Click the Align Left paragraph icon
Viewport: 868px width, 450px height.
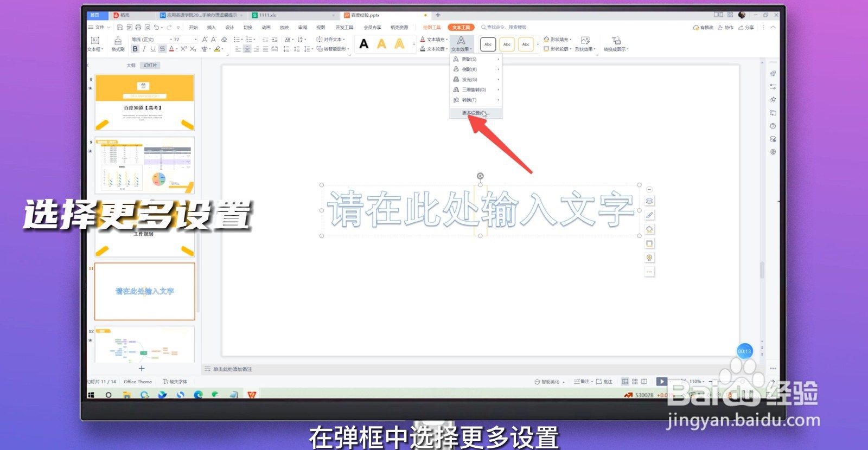[238, 49]
